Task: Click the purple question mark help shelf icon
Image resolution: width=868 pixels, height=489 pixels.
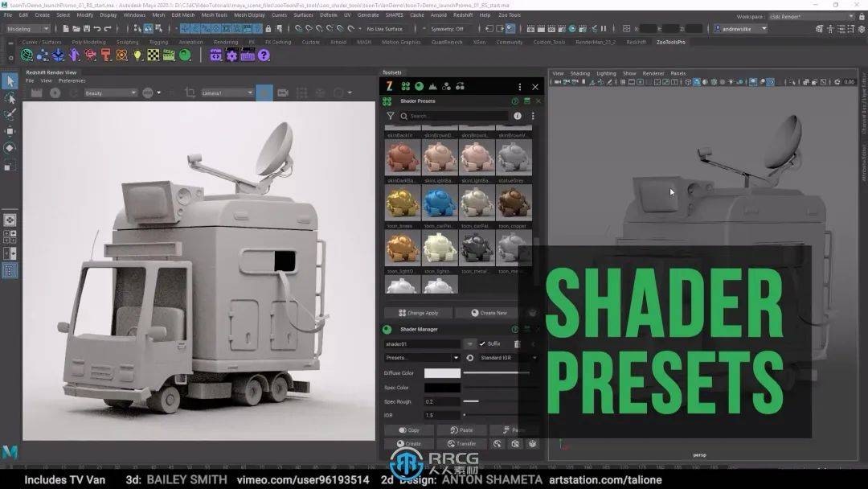Action: click(x=263, y=56)
